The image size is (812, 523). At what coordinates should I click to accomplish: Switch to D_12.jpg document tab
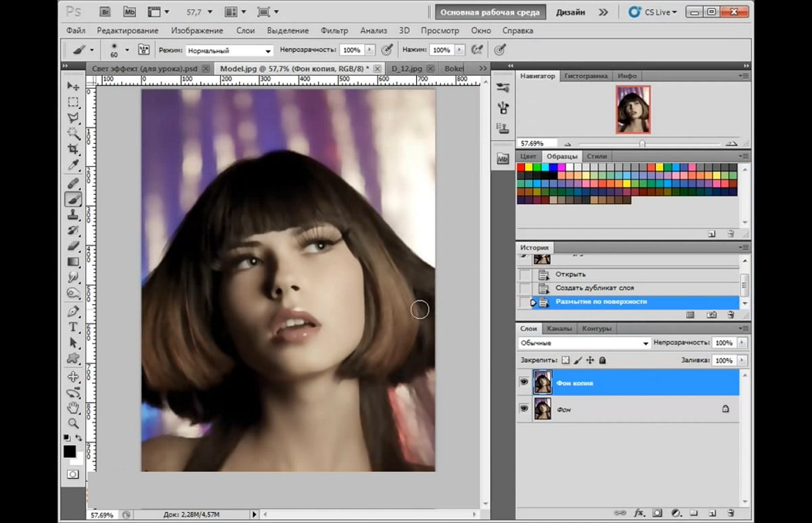pos(407,68)
